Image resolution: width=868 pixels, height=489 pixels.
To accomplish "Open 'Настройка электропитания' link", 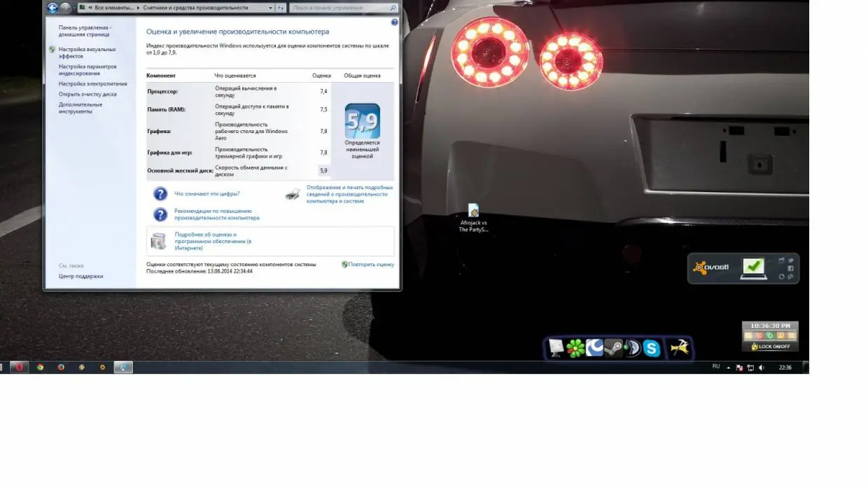I will (x=93, y=83).
